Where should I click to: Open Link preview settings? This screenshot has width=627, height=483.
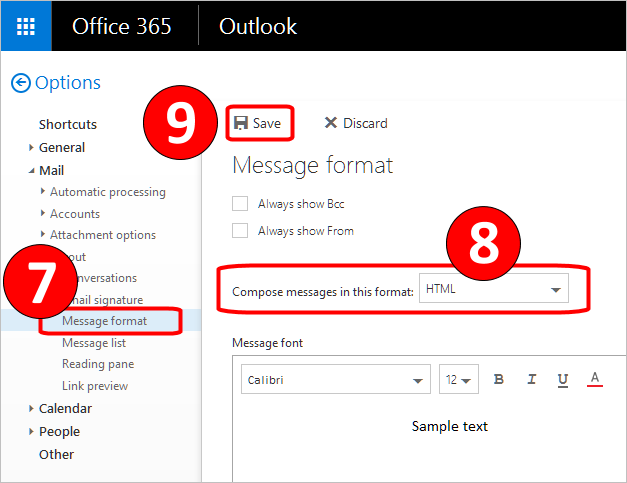pos(95,386)
